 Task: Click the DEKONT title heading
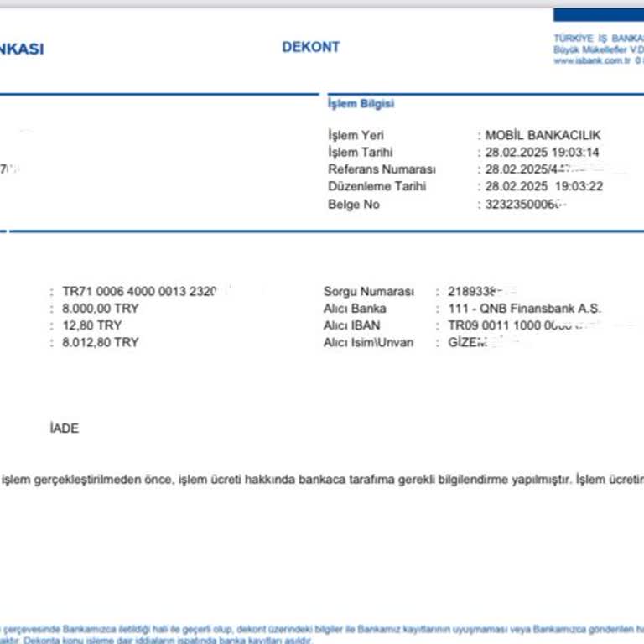point(310,47)
